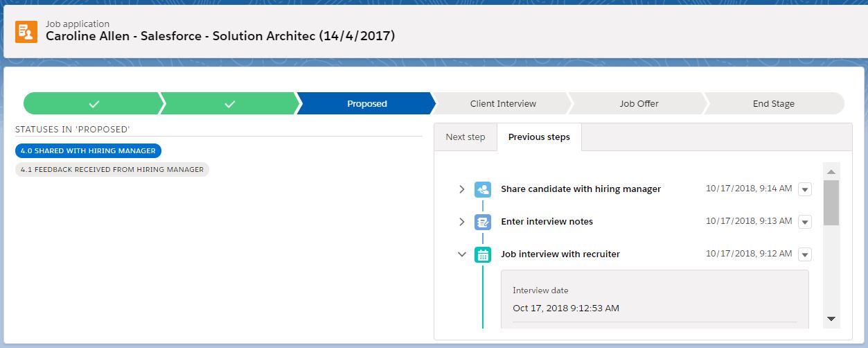
Task: Open actions dropdown for Enter interview notes
Action: point(804,222)
